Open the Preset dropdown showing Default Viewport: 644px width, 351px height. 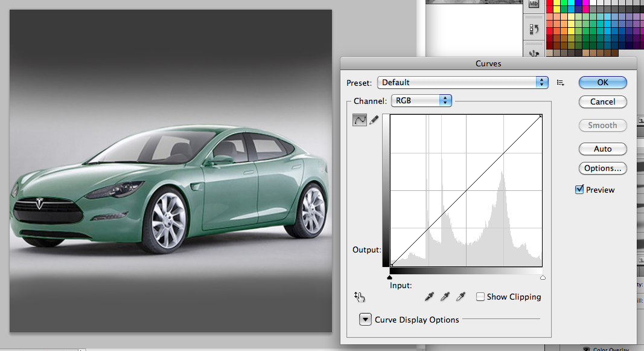pos(463,82)
